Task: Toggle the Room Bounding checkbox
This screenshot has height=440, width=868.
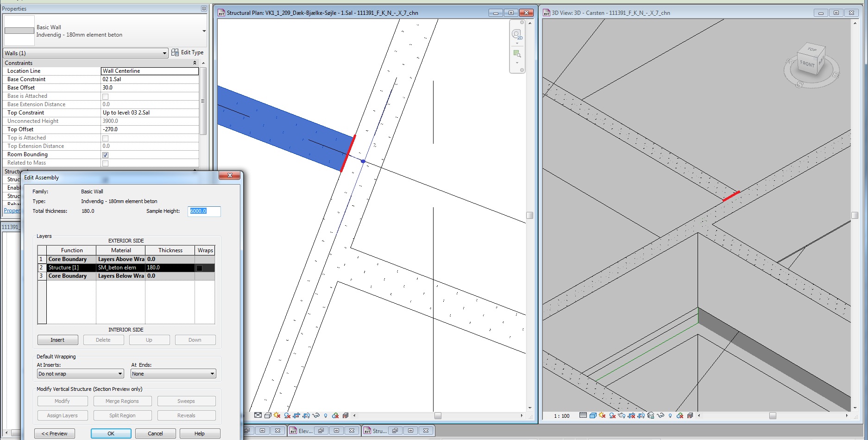Action: (106, 155)
